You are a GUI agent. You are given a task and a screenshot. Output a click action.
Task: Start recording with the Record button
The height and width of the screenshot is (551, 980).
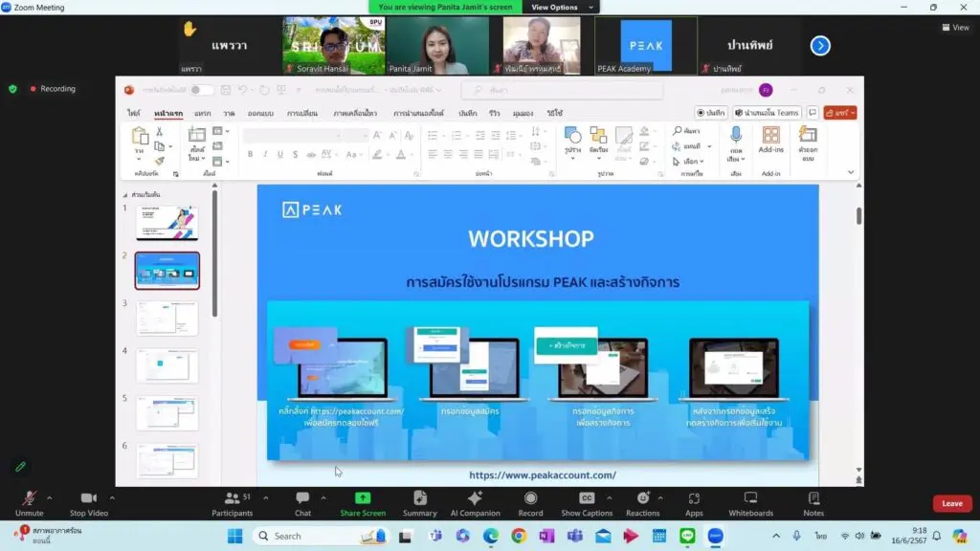(530, 503)
